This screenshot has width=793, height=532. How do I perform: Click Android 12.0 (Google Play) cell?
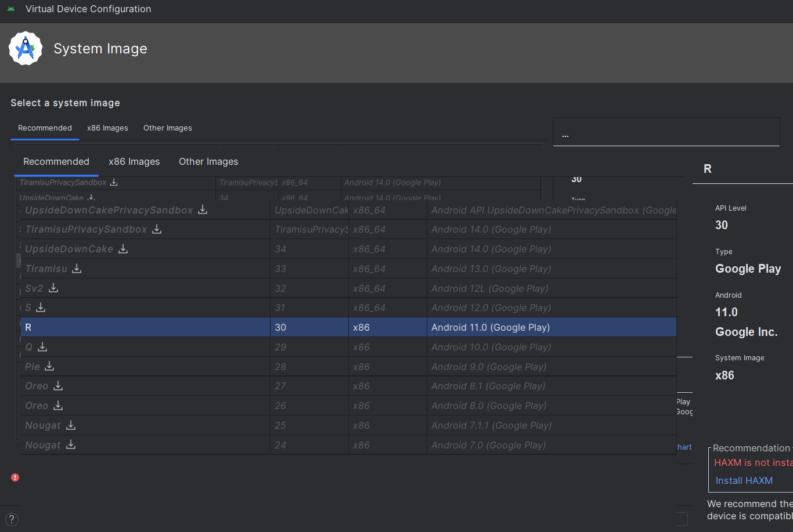[552, 307]
